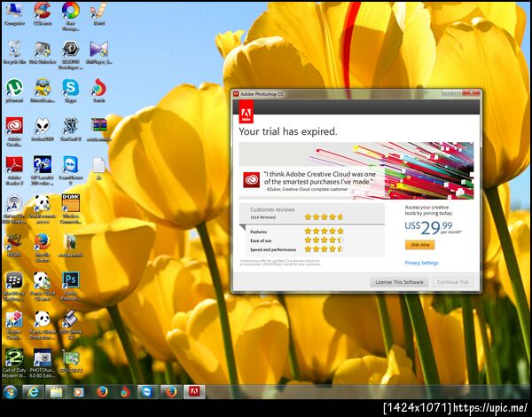Open the Privacy Settings link
532x417 pixels.
point(421,263)
